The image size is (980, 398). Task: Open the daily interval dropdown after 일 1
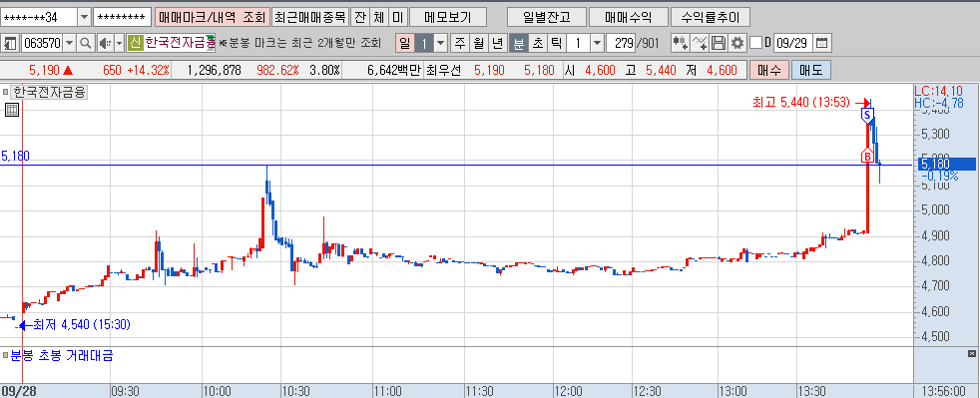pos(441,43)
